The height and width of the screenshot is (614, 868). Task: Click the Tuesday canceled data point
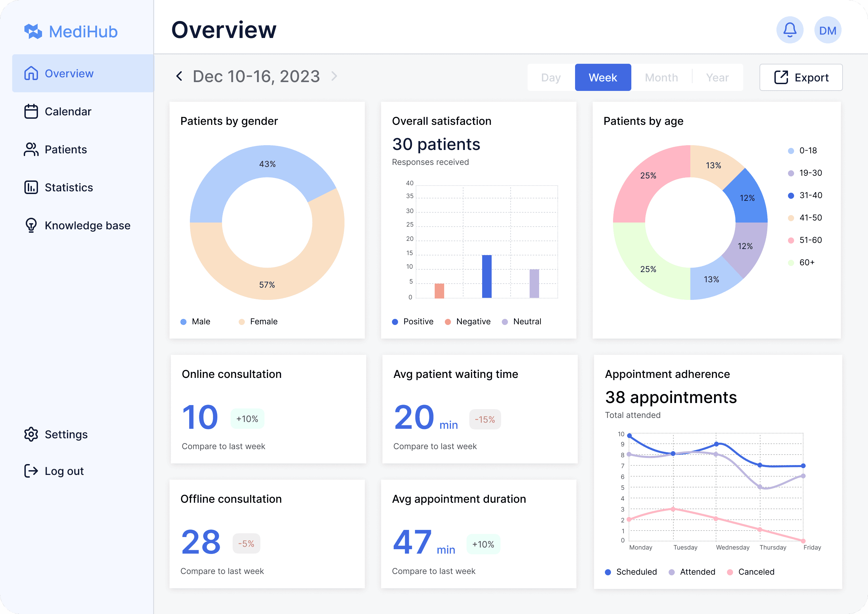[x=673, y=509]
